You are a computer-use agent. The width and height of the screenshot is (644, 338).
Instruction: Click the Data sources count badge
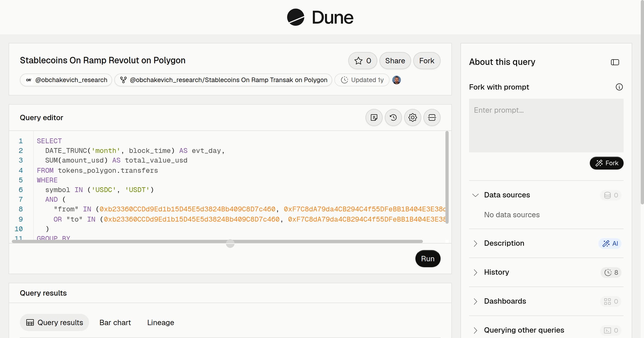pyautogui.click(x=611, y=195)
